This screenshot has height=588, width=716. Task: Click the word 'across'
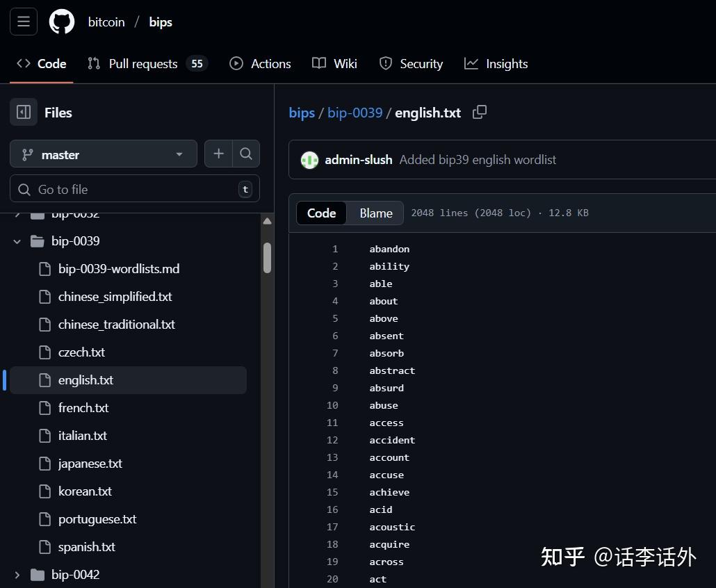387,562
